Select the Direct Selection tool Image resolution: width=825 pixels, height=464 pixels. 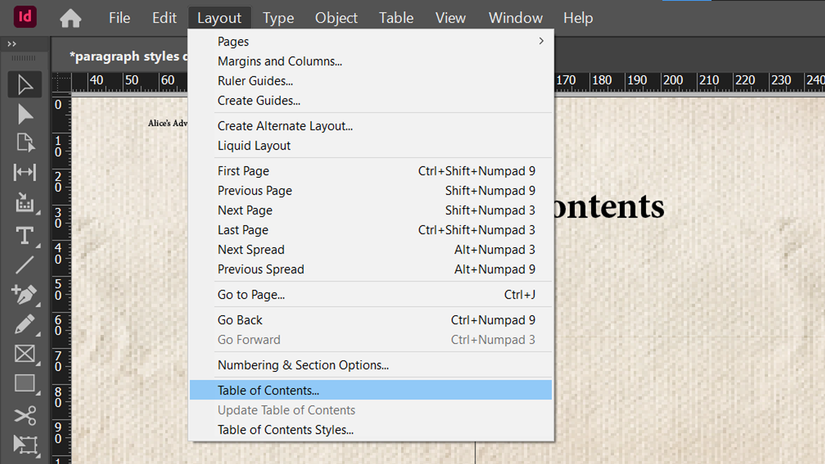(25, 114)
